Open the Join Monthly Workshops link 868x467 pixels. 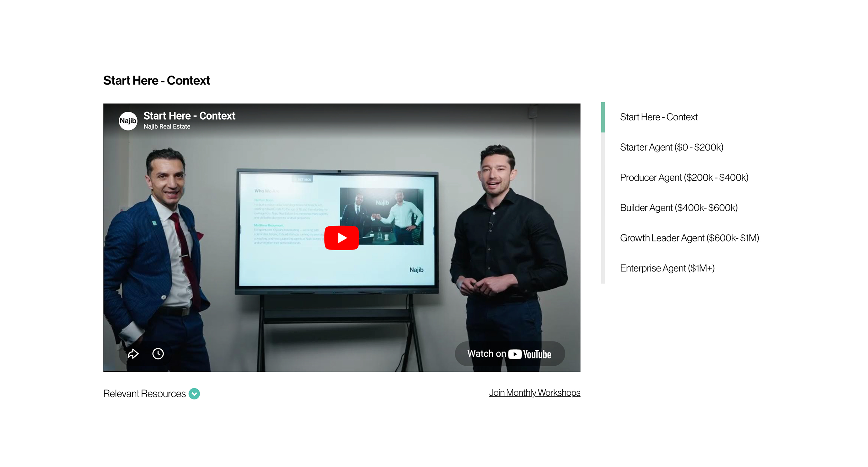coord(534,392)
